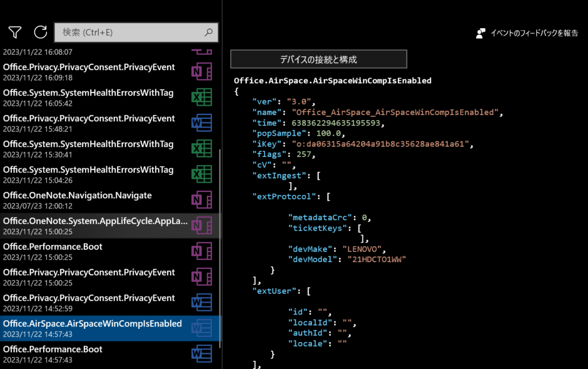Viewport: 588px width, 369px height.
Task: Click the Excel icon on the 15:04:26 event
Action: (x=202, y=174)
